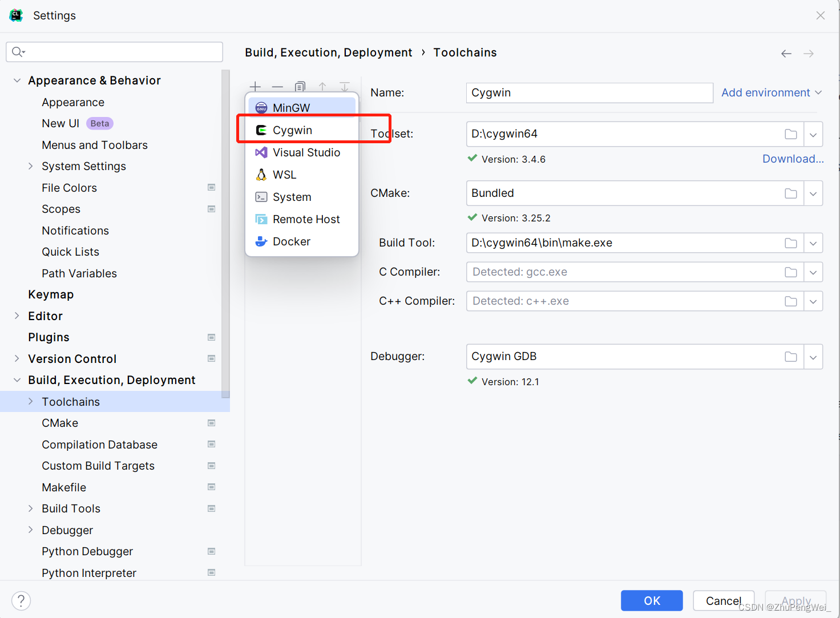
Task: Choose Remote Host from the toolchain popup
Action: 302,219
